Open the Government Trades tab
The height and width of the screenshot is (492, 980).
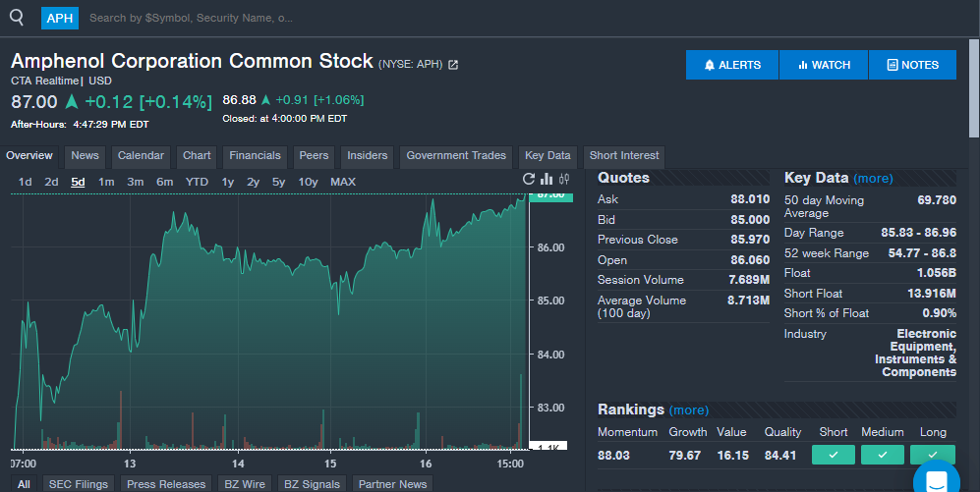point(456,156)
